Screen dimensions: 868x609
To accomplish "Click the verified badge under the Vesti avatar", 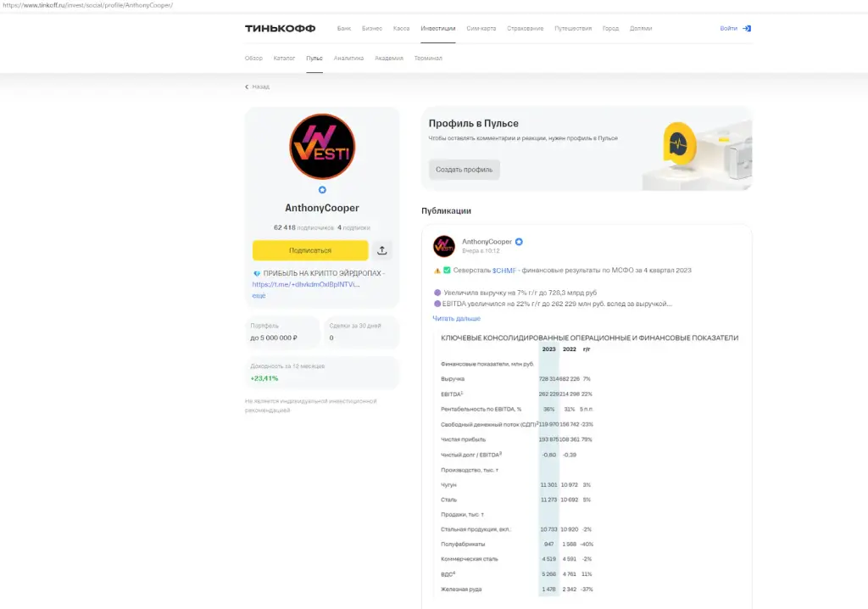I will pos(322,190).
